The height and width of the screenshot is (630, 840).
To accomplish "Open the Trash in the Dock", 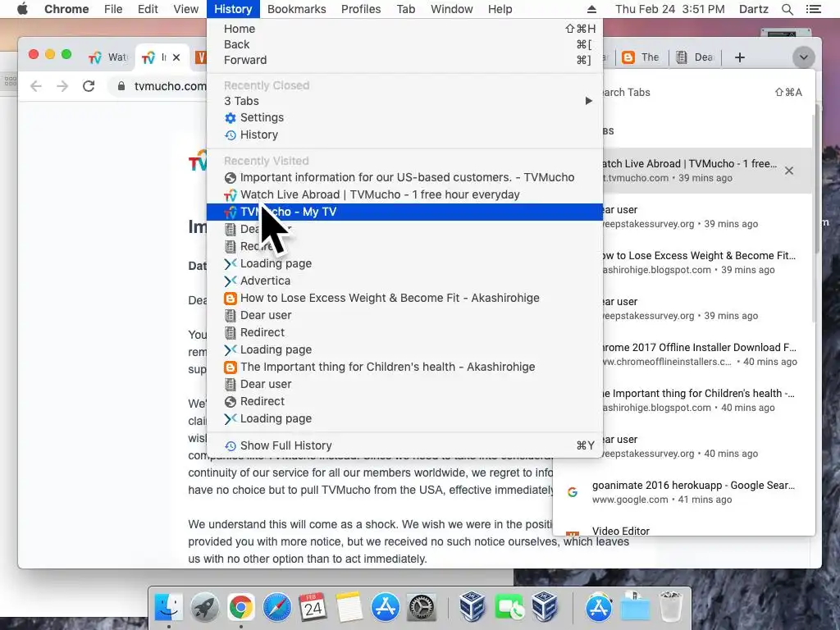I will point(669,608).
